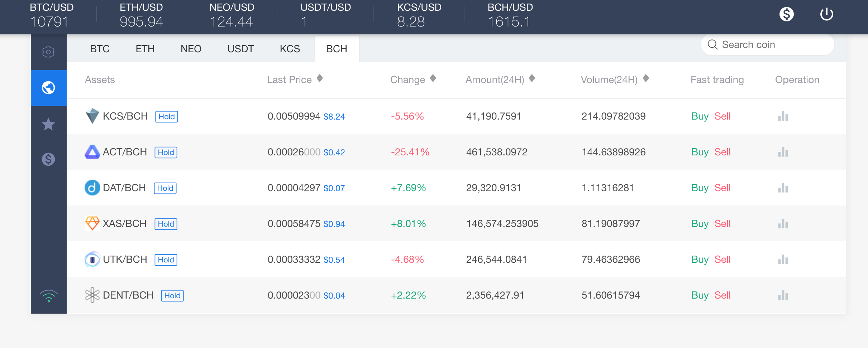Switch to the BTC market tab
Image resolution: width=868 pixels, height=348 pixels.
100,49
